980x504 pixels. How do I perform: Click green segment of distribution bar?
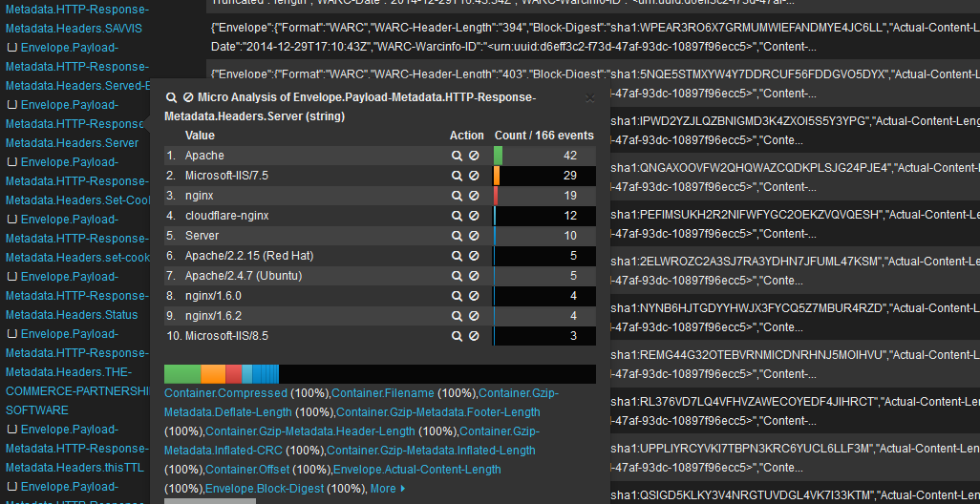tap(182, 374)
